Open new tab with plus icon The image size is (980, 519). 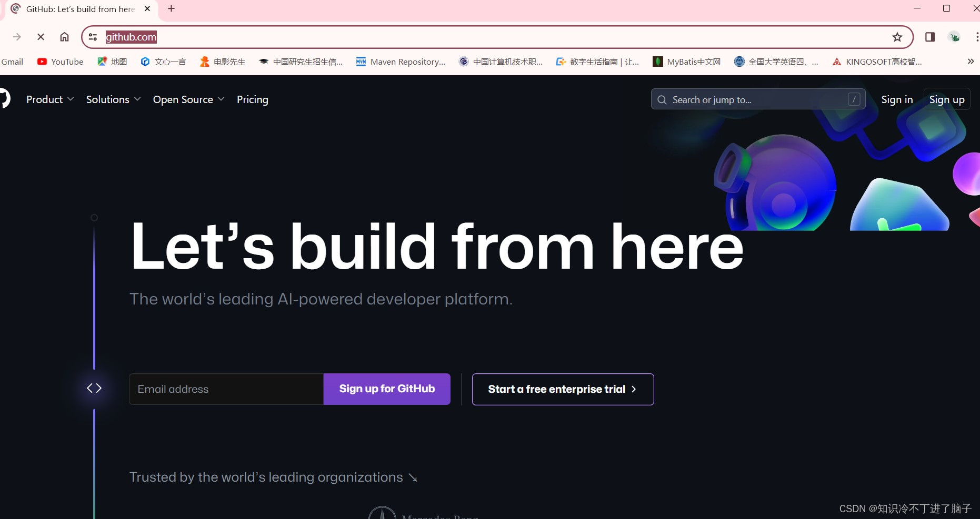[171, 8]
